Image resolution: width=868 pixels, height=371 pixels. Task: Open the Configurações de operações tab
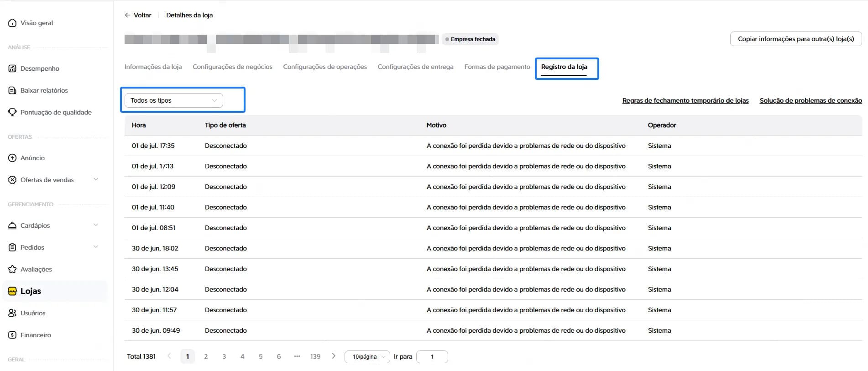point(325,67)
